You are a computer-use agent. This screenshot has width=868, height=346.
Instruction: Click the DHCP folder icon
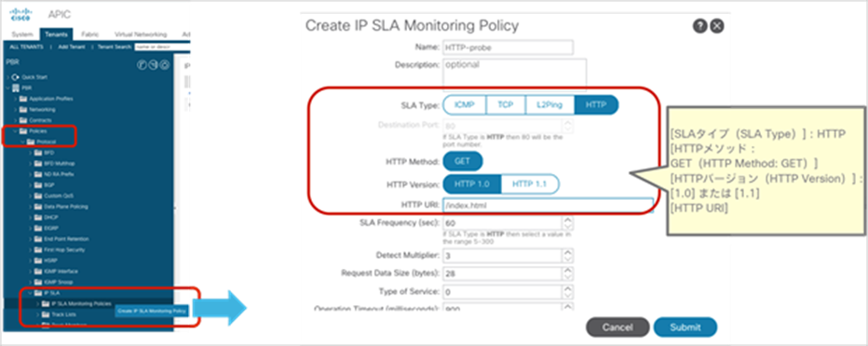pos(38,218)
